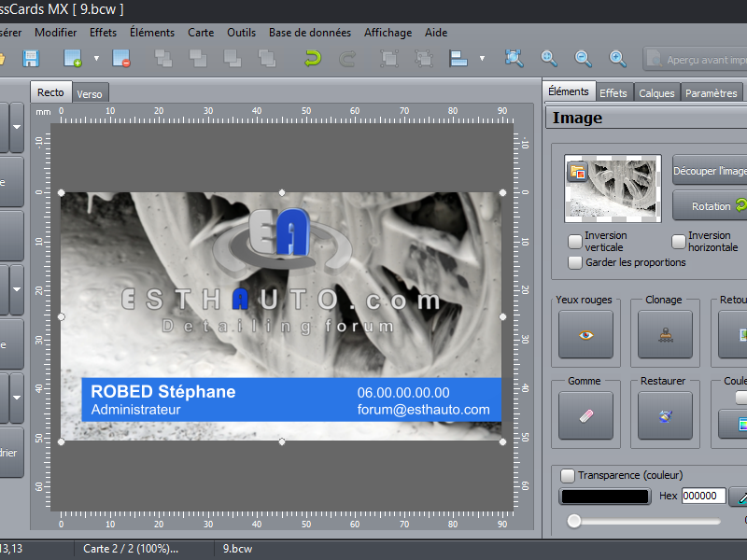Click the black transparency color swatch
The width and height of the screenshot is (747, 560).
(604, 497)
